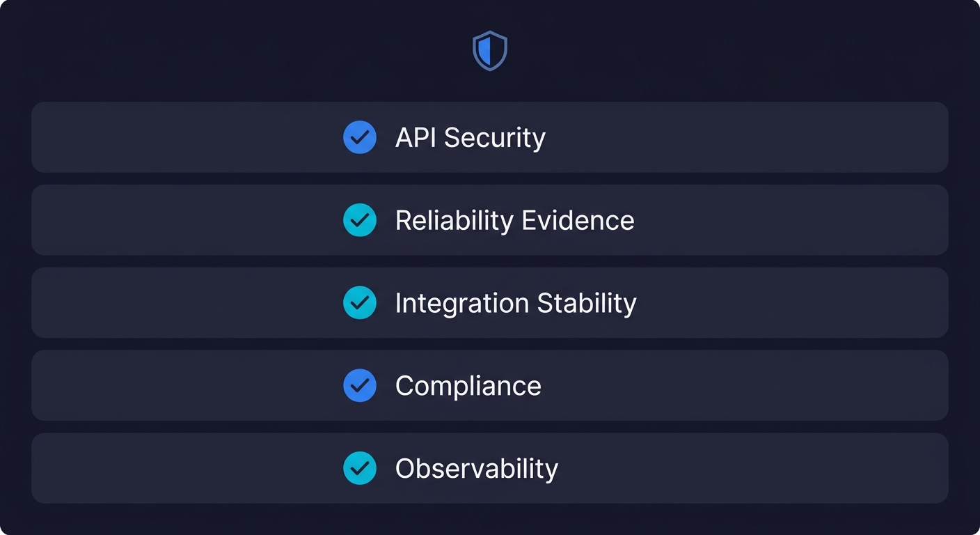Click the teal checkmark beside Observability

(360, 468)
